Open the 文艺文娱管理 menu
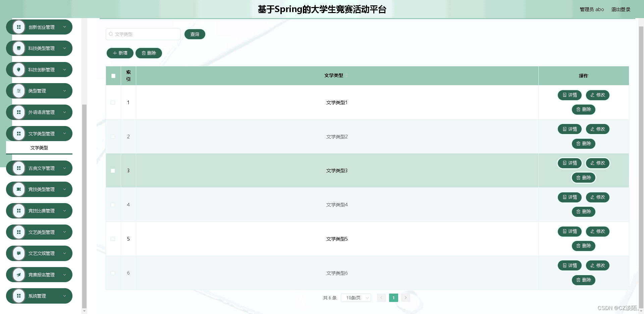This screenshot has width=644, height=314. point(39,253)
